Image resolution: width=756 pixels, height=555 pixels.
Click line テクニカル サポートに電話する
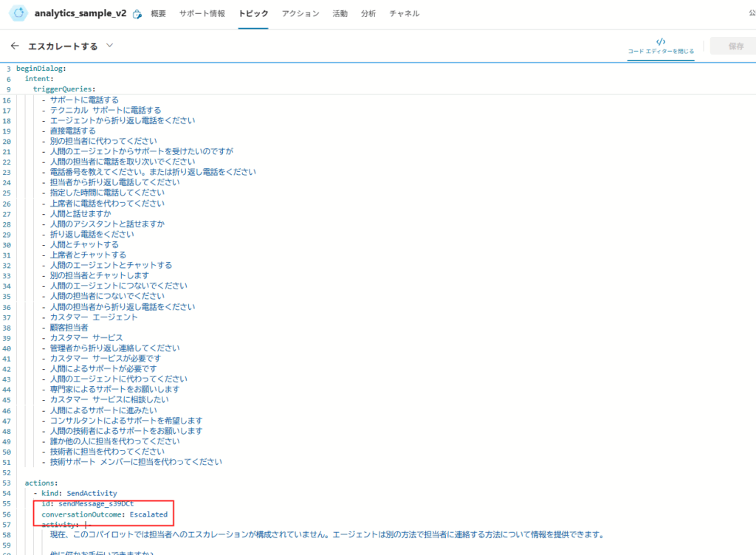(106, 110)
